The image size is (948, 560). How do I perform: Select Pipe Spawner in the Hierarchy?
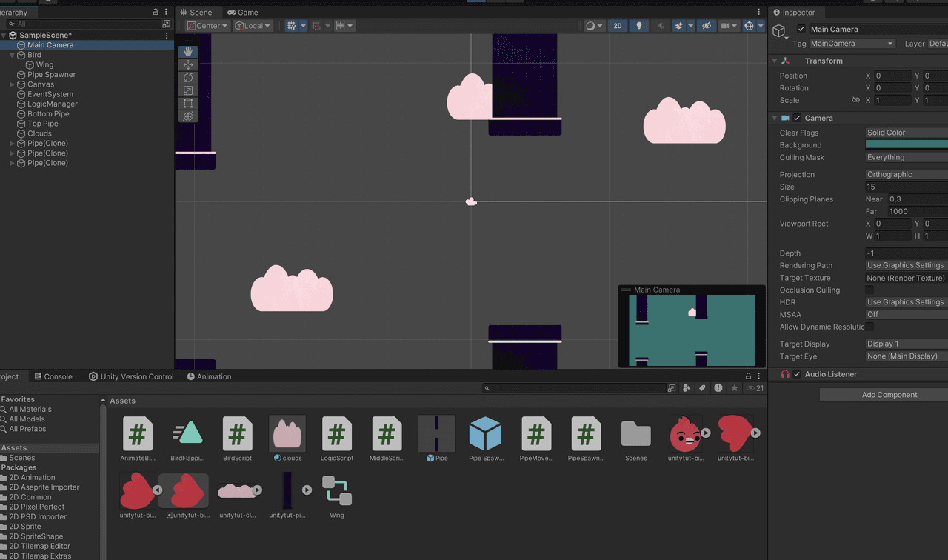coord(51,75)
